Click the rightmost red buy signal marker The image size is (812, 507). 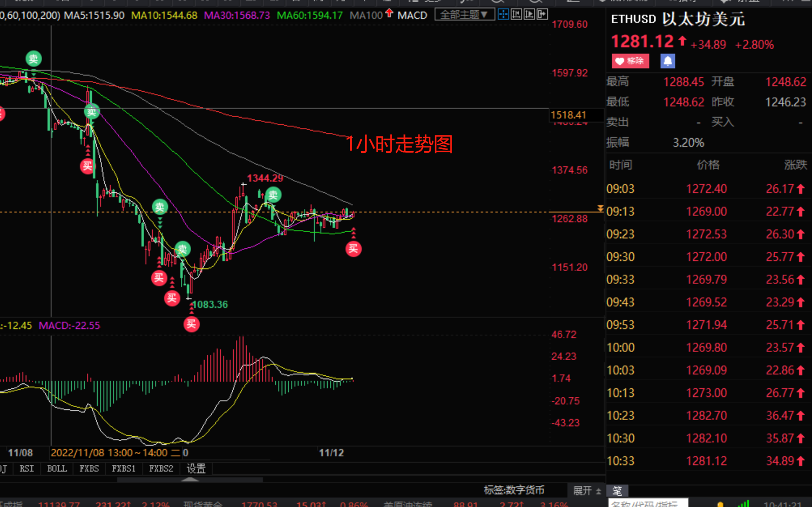click(x=354, y=248)
